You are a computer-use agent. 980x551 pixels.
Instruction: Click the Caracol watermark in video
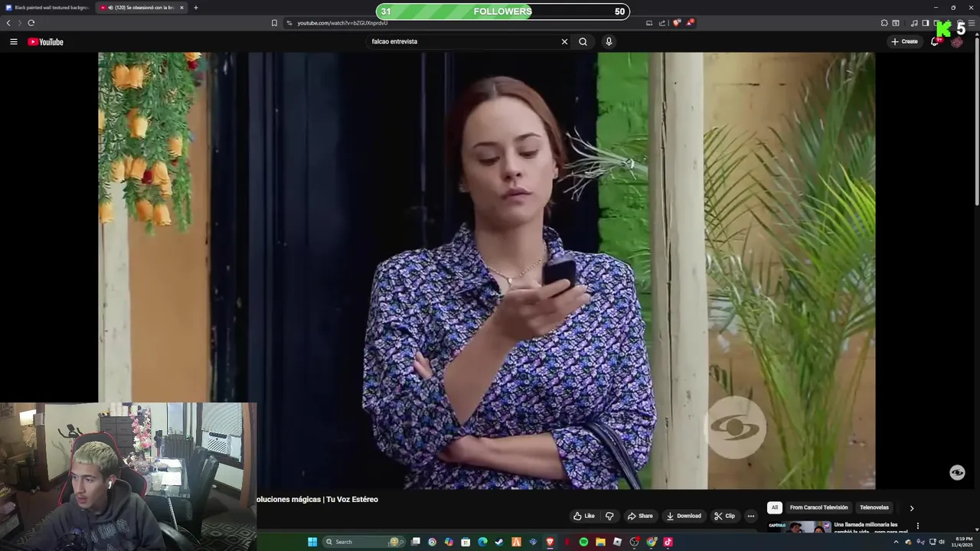click(x=735, y=428)
